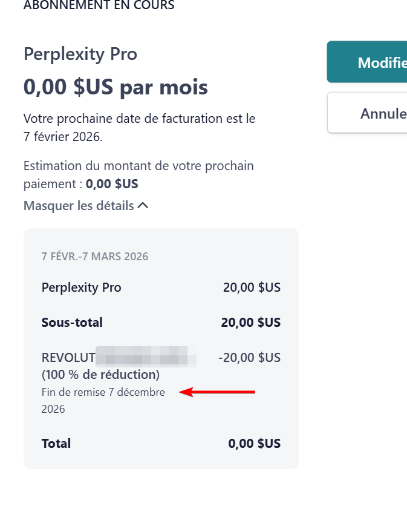Image resolution: width=407 pixels, height=532 pixels.
Task: Click the "0,00 $US par mois" price
Action: click(116, 87)
